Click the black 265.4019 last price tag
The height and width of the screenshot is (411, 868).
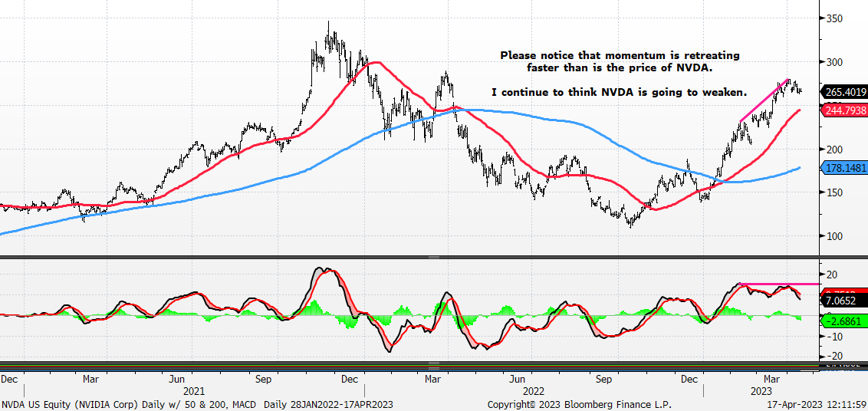(x=844, y=93)
